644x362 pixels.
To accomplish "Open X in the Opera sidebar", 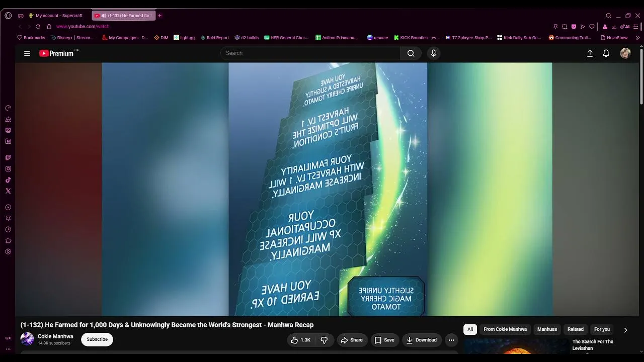I will [x=8, y=191].
